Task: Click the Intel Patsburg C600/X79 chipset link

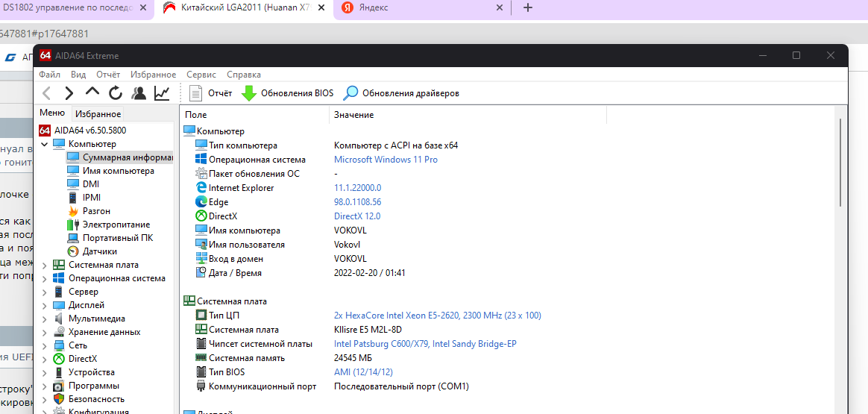Action: (x=425, y=344)
